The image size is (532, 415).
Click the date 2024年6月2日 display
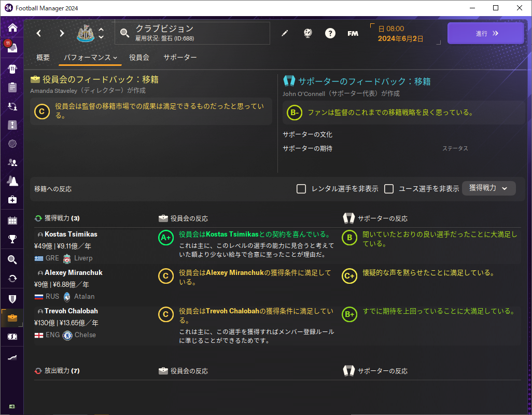[401, 39]
